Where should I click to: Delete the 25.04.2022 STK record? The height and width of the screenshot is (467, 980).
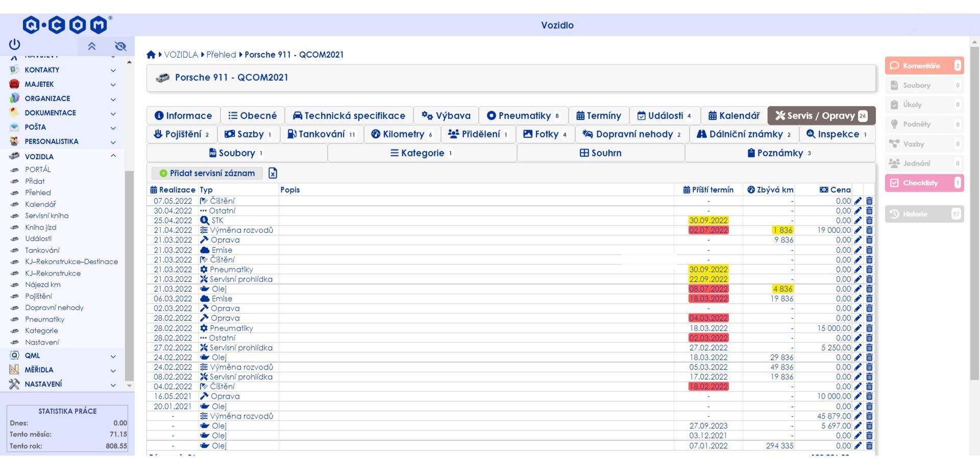(869, 221)
